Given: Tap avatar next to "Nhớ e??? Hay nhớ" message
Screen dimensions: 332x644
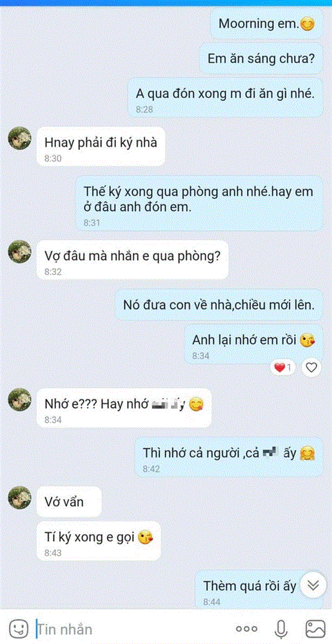Looking at the screenshot, I should click(20, 399).
